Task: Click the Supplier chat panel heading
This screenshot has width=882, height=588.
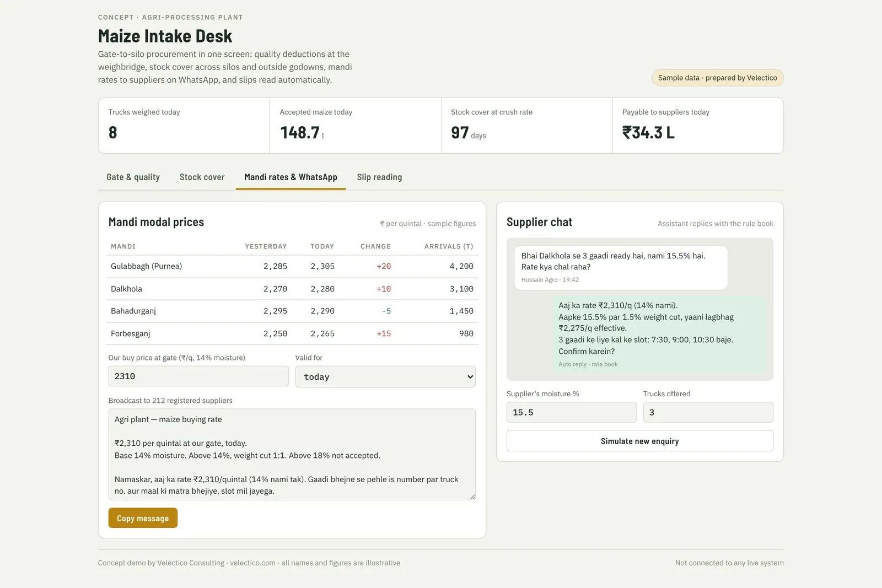Action: pos(539,222)
